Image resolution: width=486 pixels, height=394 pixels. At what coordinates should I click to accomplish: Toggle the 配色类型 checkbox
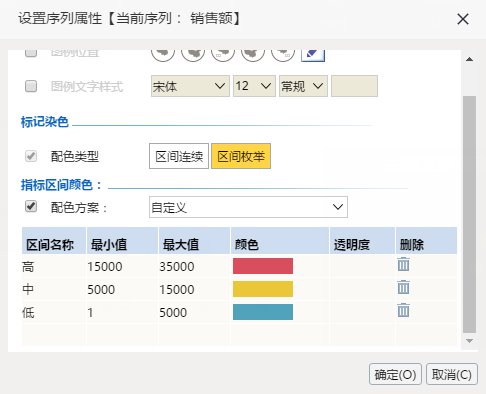[31, 156]
